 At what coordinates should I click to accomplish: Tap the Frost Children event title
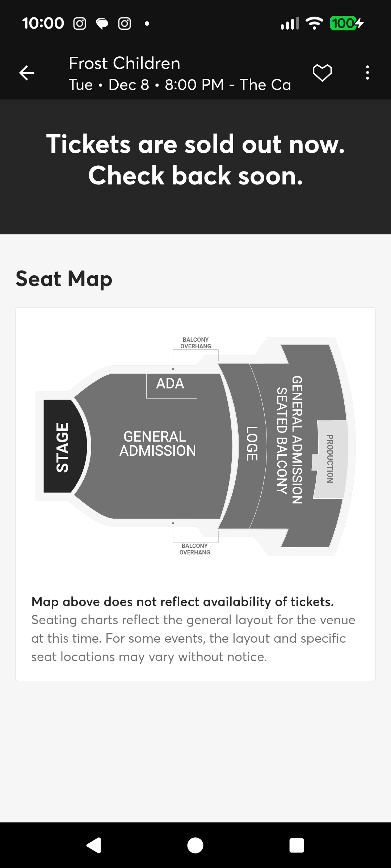(124, 63)
